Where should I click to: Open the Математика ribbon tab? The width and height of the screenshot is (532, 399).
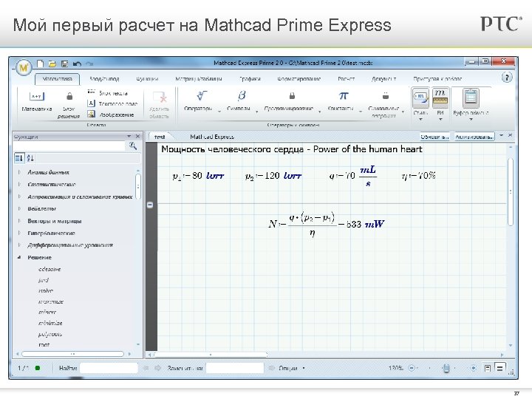58,79
